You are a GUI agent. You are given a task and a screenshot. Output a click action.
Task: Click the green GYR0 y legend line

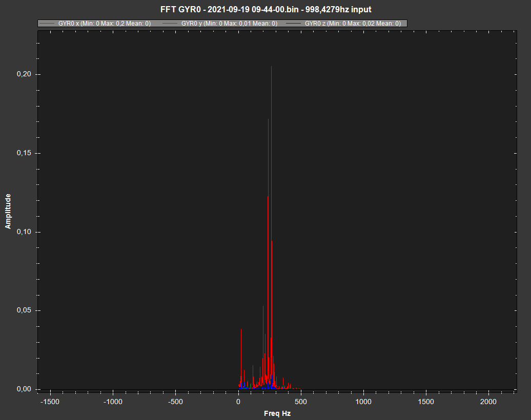point(170,24)
